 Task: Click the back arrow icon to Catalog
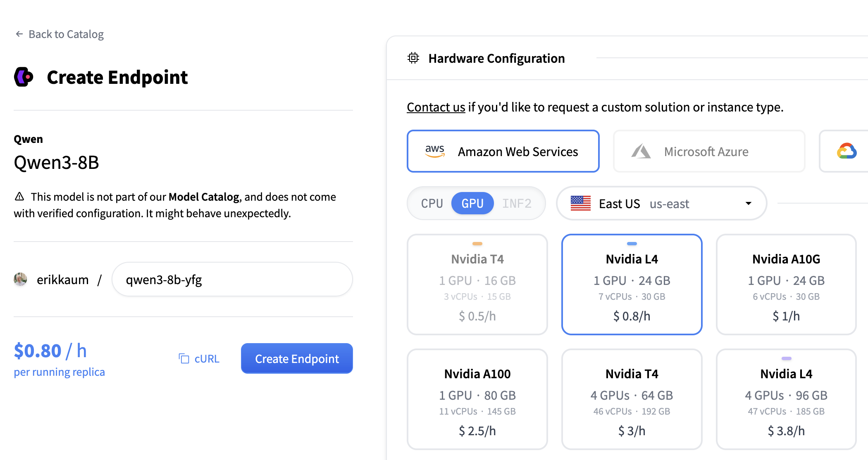pyautogui.click(x=19, y=34)
